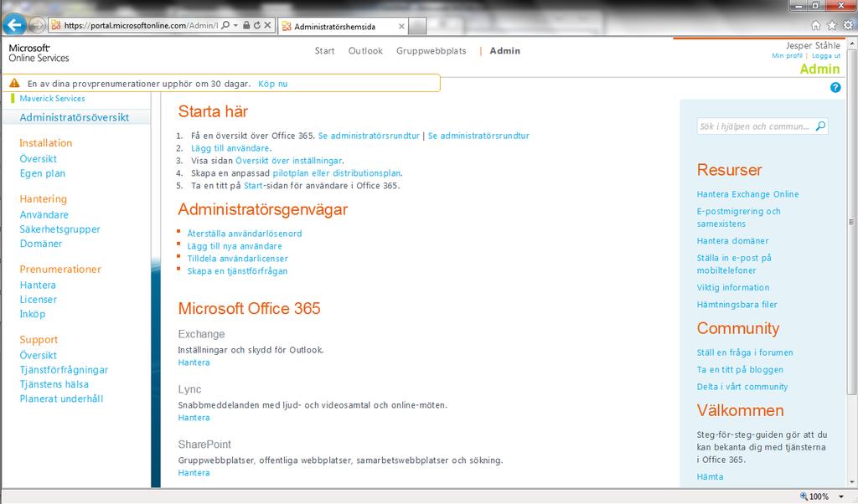
Task: Open Egen plan in the sidebar
Action: coord(43,174)
